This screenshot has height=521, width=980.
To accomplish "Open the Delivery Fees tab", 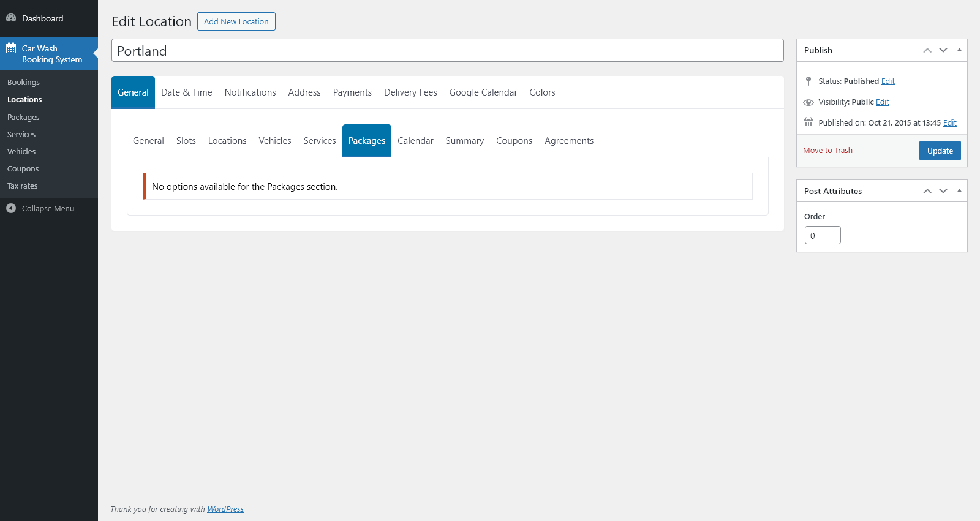I will 410,92.
